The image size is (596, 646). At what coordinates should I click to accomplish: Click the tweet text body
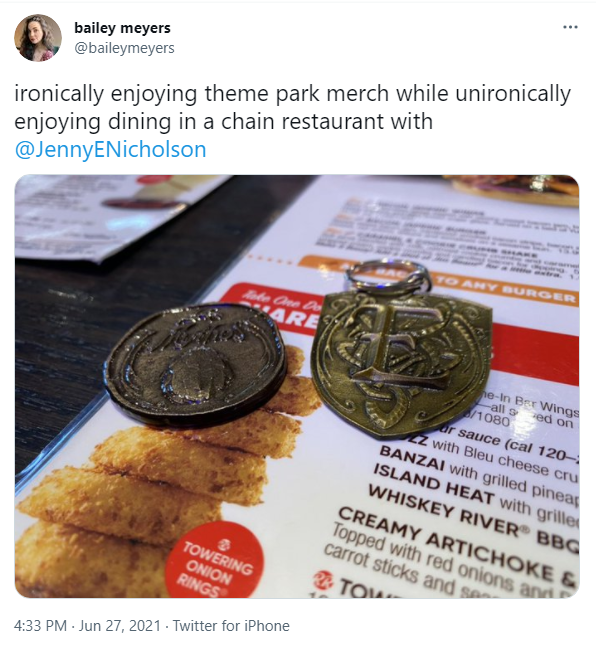click(x=293, y=121)
